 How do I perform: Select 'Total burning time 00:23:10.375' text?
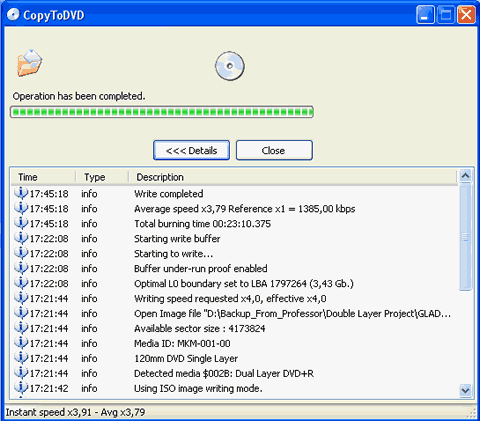[x=203, y=224]
